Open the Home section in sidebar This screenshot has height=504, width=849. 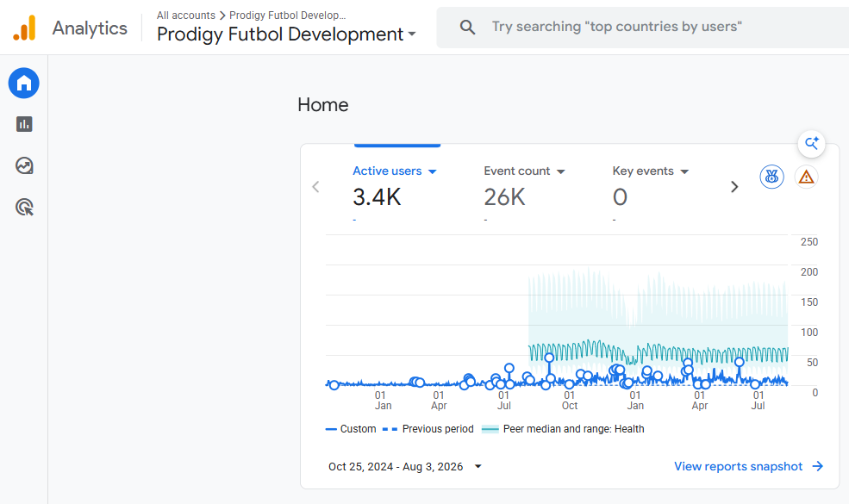point(24,83)
